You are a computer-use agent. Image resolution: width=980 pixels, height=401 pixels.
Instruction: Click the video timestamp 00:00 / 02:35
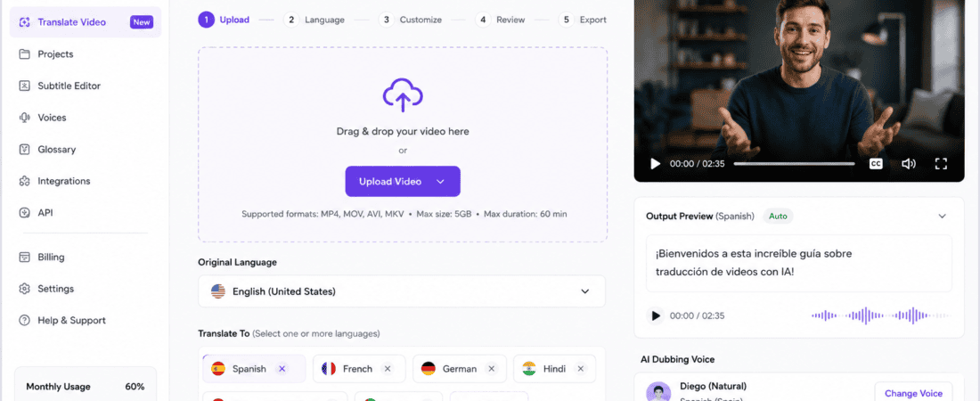coord(697,164)
